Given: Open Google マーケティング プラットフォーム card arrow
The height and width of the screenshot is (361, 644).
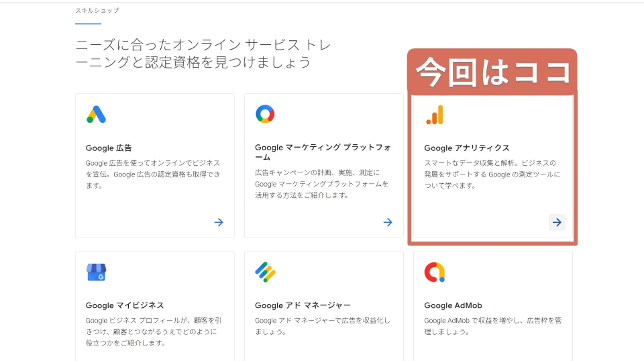Looking at the screenshot, I should click(388, 222).
